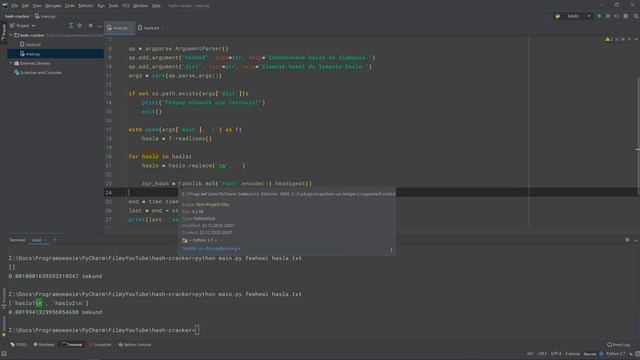This screenshot has height=360, width=640.
Task: Open the Edit menu
Action: pyautogui.click(x=25, y=6)
